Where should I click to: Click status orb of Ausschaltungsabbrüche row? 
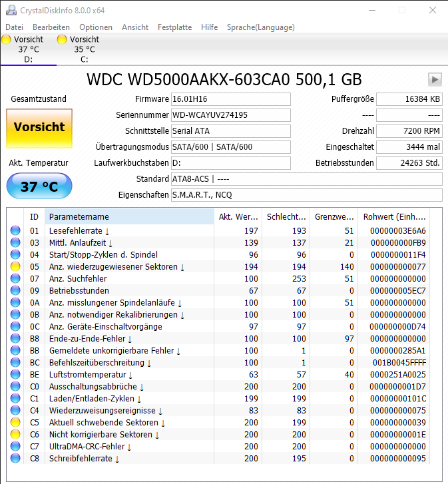(x=15, y=386)
